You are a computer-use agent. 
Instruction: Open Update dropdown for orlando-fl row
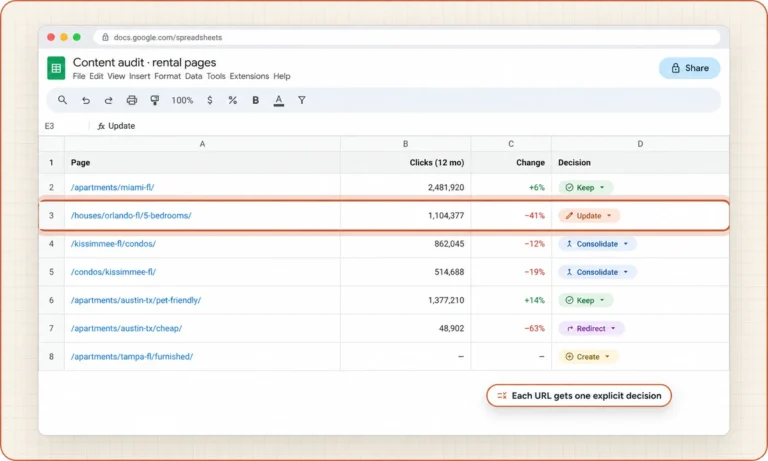[589, 216]
